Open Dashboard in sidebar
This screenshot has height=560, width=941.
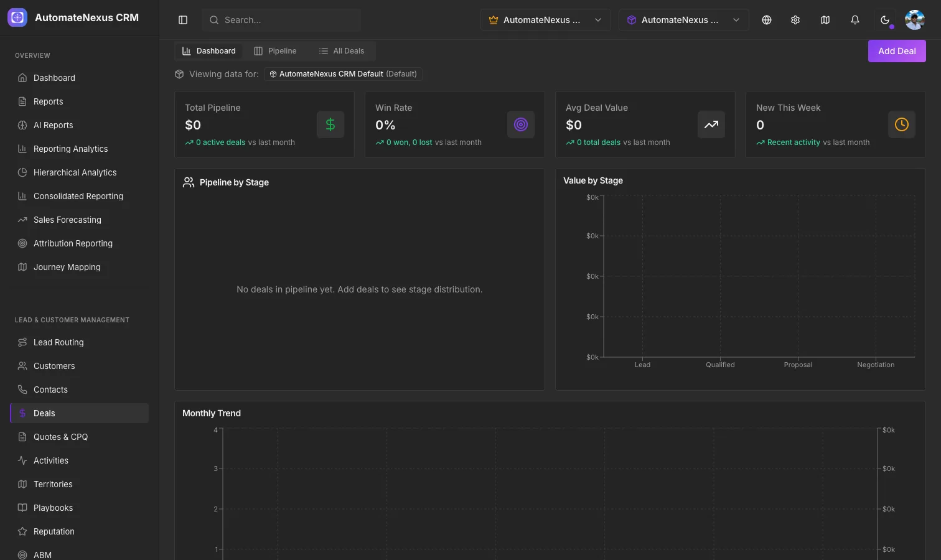point(80,78)
